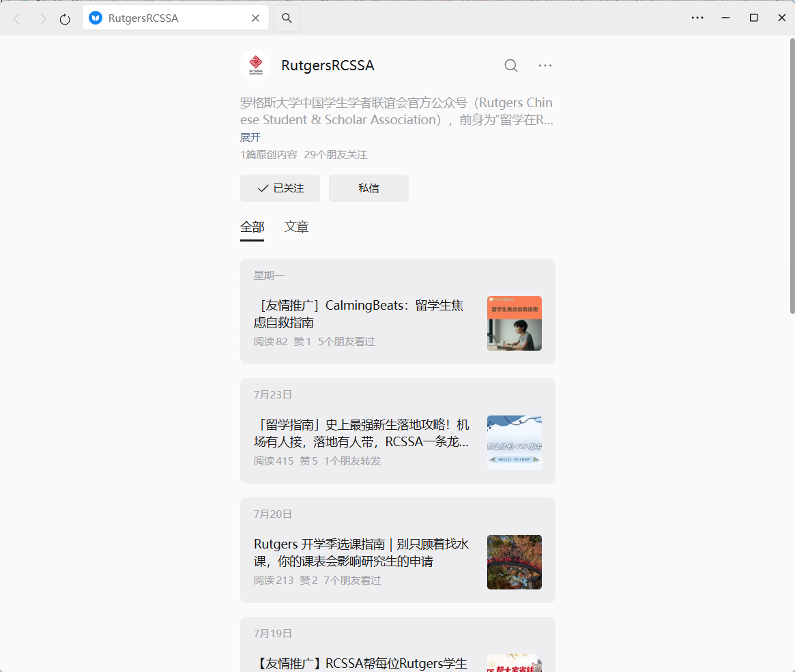Image resolution: width=795 pixels, height=672 pixels.
Task: Click the vertical scrollbar thumb
Action: (792, 176)
